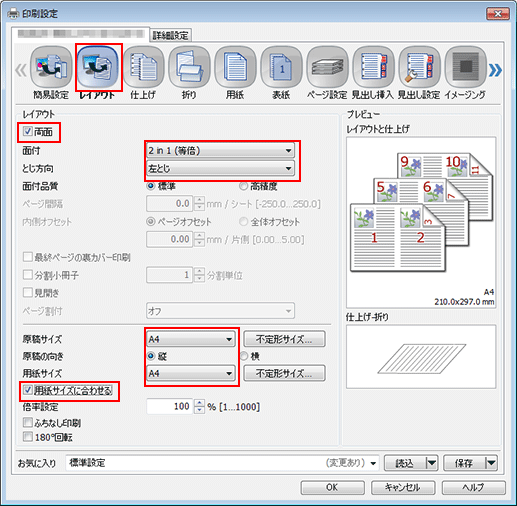This screenshot has width=517, height=506.
Task: Open the 用紙サイズ A4 dropdown
Action: click(191, 373)
